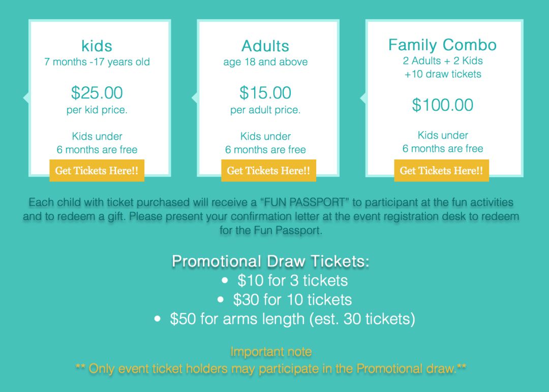Select the Adults pricing card heading
Viewport: 549px width, 392px height.
(x=265, y=46)
